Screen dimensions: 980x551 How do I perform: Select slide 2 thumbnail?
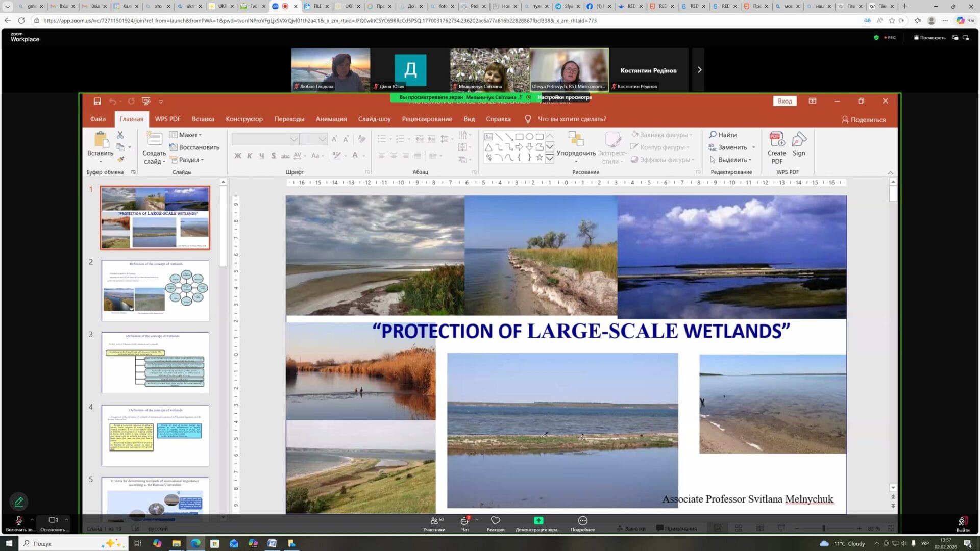(x=155, y=290)
